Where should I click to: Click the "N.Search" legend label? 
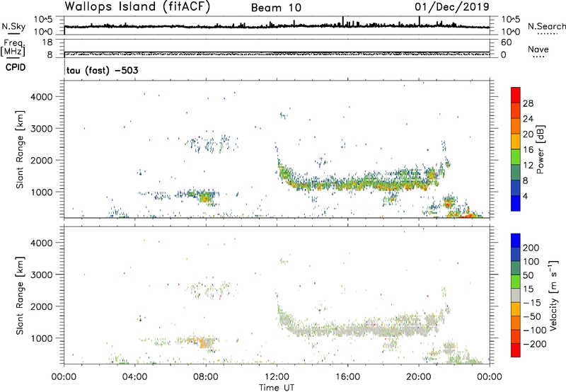546,26
